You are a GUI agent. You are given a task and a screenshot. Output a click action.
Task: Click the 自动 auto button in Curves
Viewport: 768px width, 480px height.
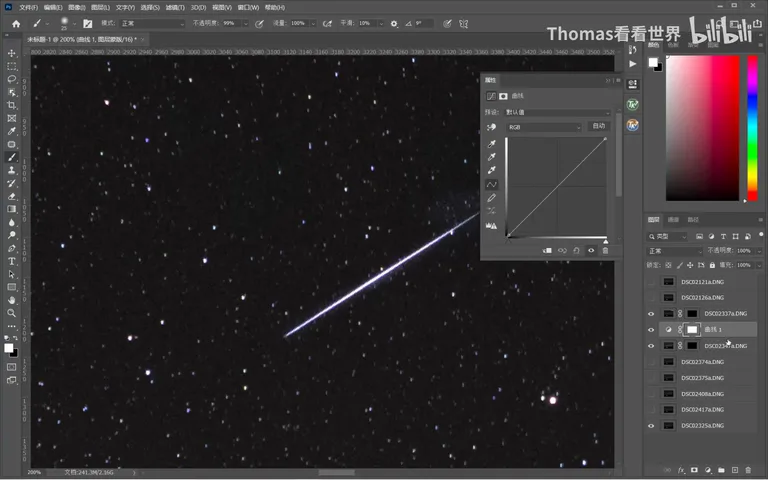(x=599, y=126)
